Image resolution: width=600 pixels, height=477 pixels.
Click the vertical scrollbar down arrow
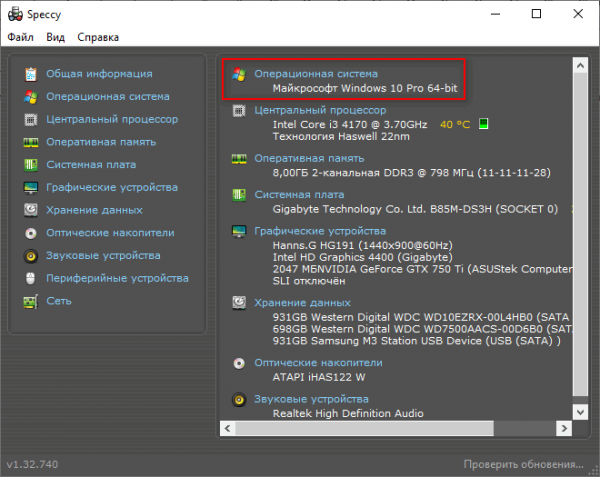coord(580,412)
